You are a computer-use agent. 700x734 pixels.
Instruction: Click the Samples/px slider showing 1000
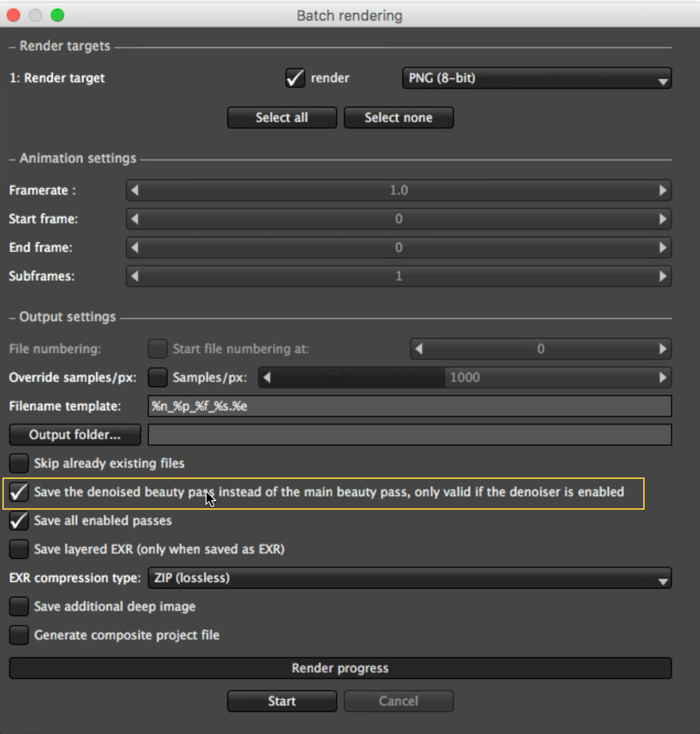point(465,377)
